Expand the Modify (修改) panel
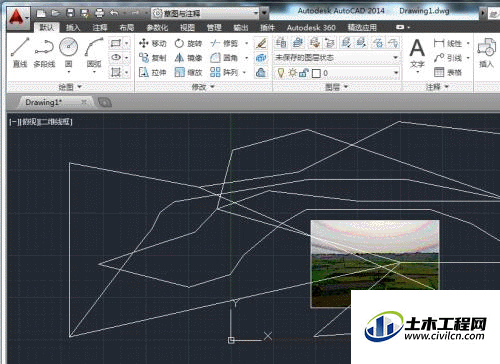 pos(203,87)
